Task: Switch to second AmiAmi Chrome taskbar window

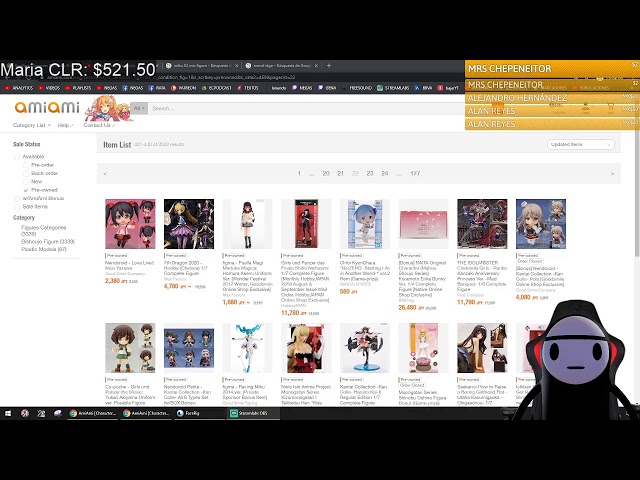Action: tap(146, 413)
